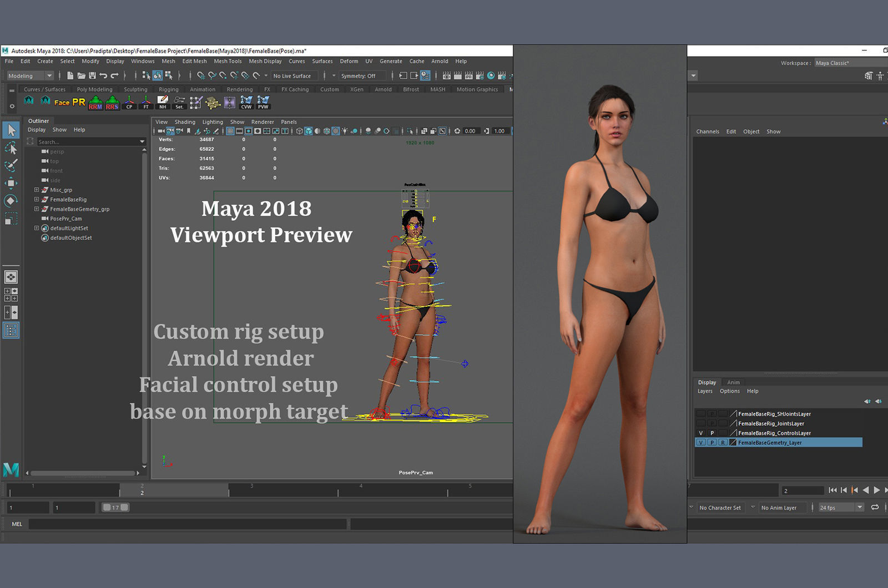Click the Undo arrow icon
This screenshot has height=588, width=888.
tap(103, 75)
